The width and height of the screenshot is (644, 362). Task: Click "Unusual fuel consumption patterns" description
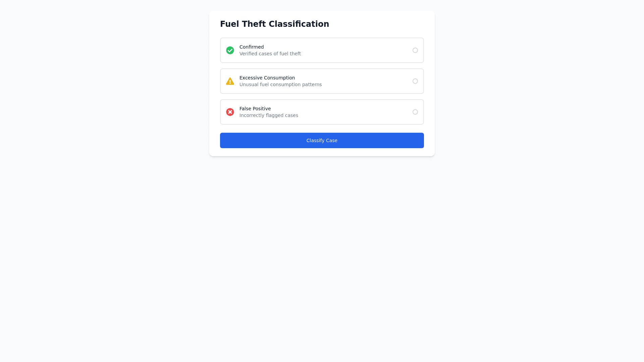[x=280, y=84]
